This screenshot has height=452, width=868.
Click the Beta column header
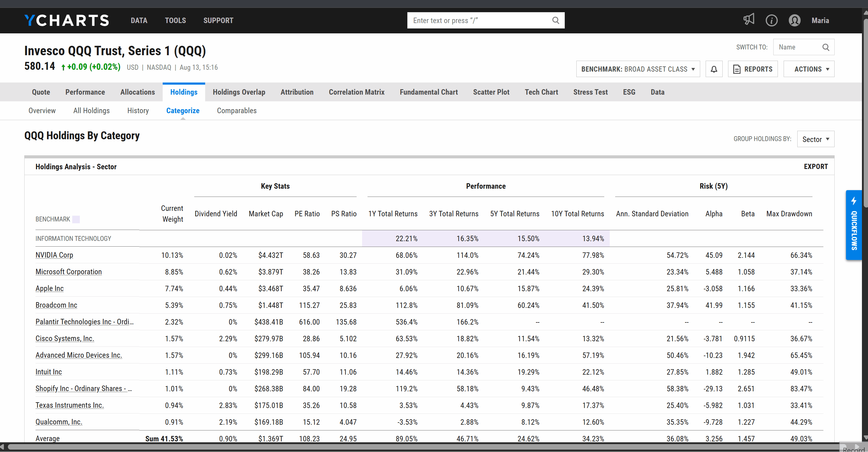[x=748, y=214]
